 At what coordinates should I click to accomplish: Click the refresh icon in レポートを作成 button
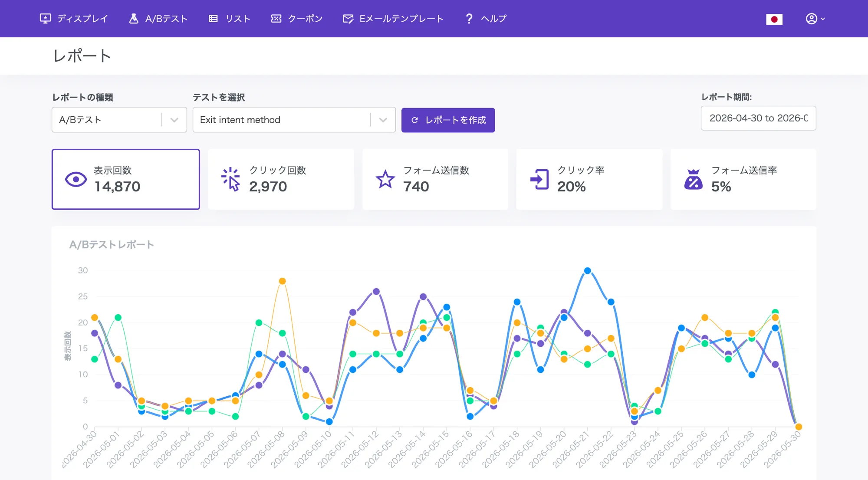coord(414,120)
